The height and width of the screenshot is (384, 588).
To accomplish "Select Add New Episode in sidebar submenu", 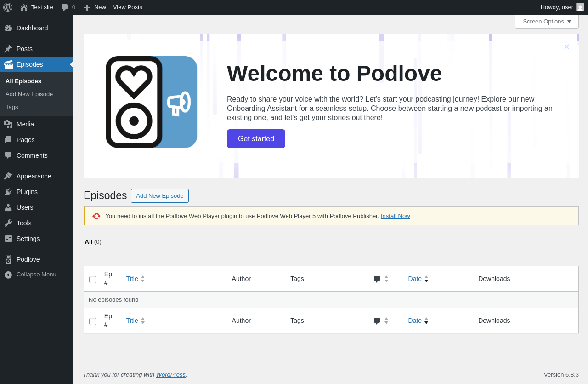I will tap(29, 94).
